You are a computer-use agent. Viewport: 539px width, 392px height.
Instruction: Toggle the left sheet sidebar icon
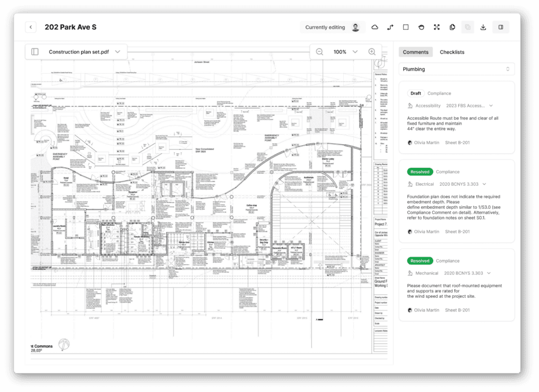click(x=35, y=52)
